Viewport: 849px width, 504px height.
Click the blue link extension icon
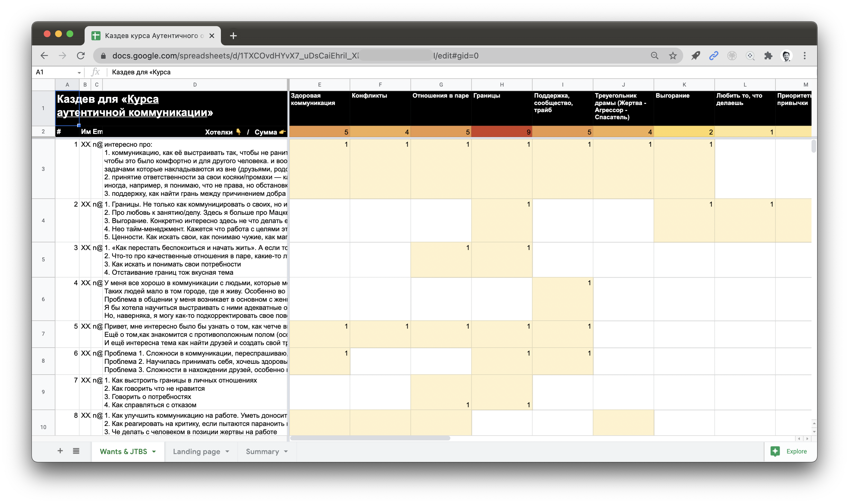[x=714, y=56]
